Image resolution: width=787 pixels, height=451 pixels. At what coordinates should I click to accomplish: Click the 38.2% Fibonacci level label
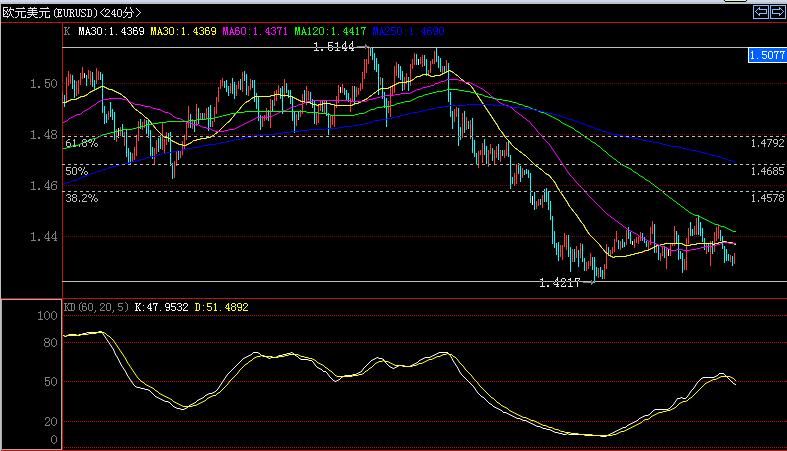[81, 198]
